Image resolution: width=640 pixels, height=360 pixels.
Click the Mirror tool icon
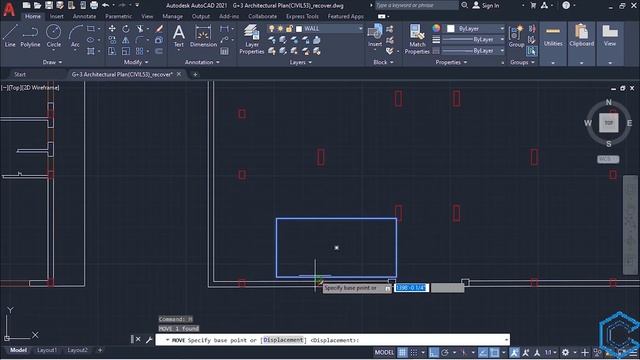[x=126, y=40]
